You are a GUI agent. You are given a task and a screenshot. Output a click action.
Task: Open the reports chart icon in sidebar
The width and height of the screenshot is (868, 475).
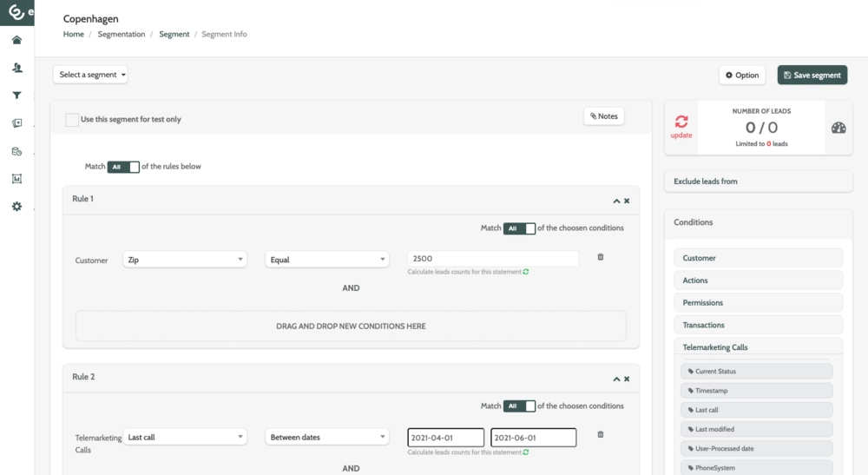(x=16, y=179)
